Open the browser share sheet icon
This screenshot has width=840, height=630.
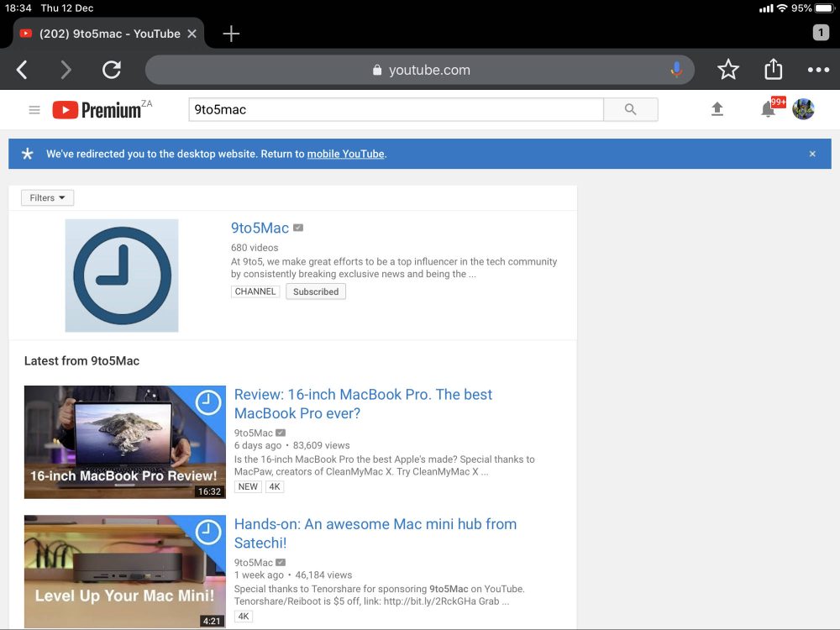(x=773, y=70)
